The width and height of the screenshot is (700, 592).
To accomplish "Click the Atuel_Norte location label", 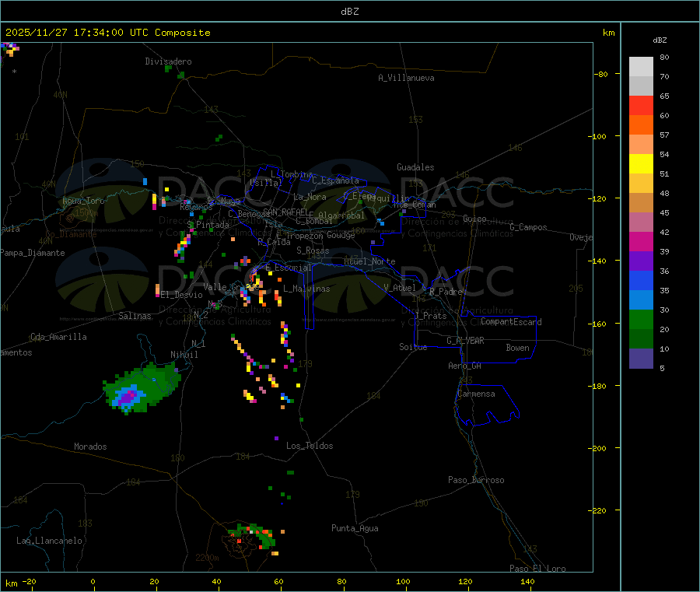I will 369,261.
